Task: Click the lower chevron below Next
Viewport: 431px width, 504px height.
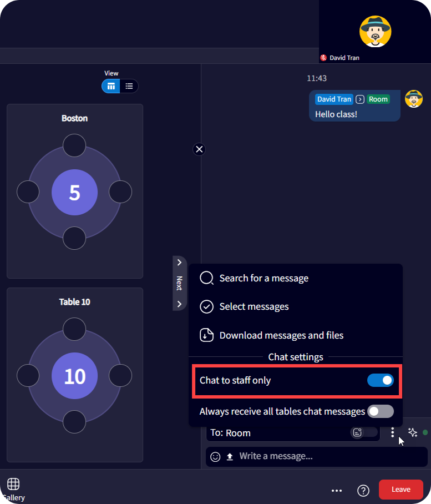Action: [180, 304]
